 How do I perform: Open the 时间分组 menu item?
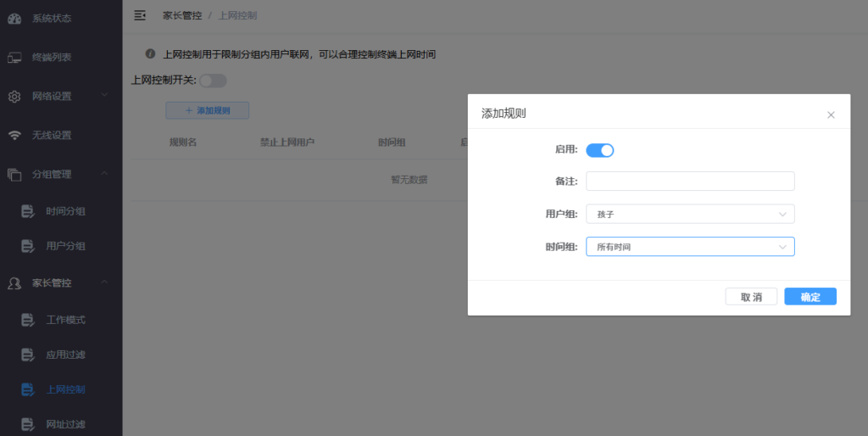65,211
